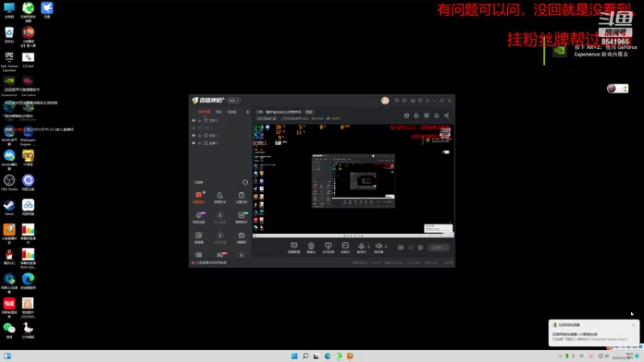This screenshot has height=362, width=644.
Task: Open Wallpaper Engine desktop icon
Action: point(28,135)
